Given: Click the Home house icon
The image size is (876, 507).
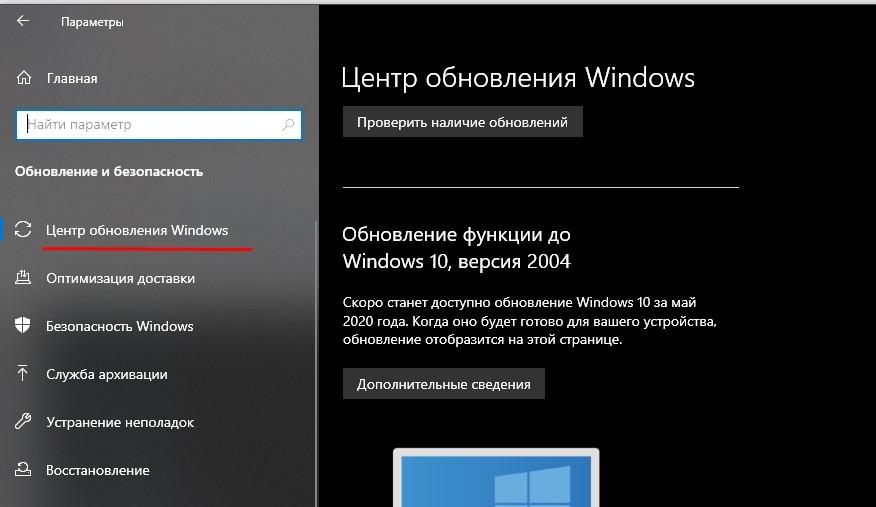Looking at the screenshot, I should (23, 78).
